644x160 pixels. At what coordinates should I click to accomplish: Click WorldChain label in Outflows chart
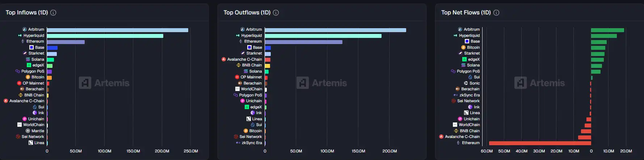pyautogui.click(x=251, y=89)
